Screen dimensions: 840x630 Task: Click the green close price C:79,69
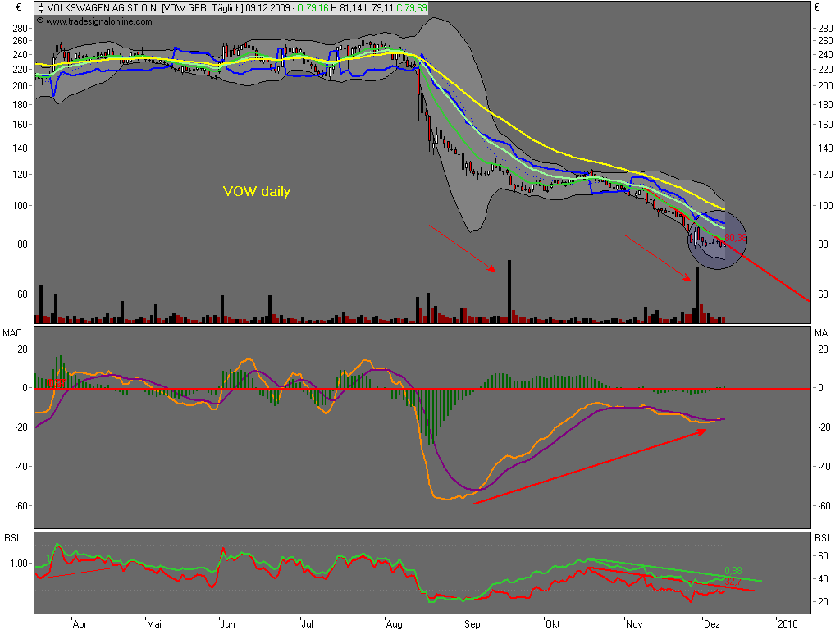pyautogui.click(x=409, y=8)
